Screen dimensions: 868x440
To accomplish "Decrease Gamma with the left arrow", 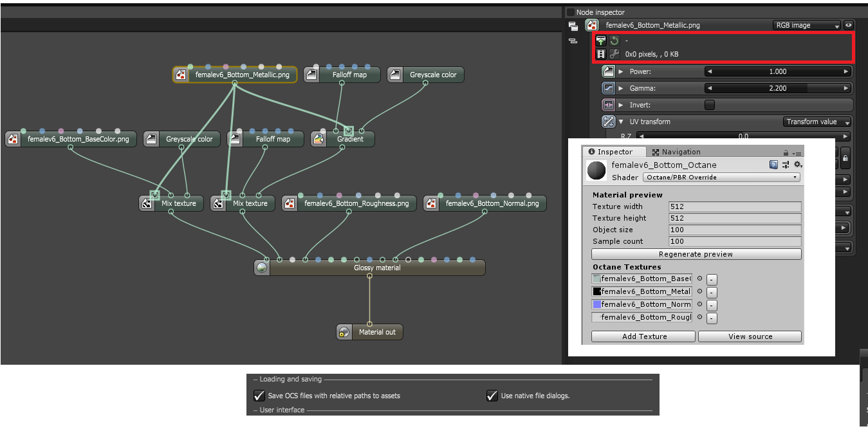I will [x=709, y=88].
